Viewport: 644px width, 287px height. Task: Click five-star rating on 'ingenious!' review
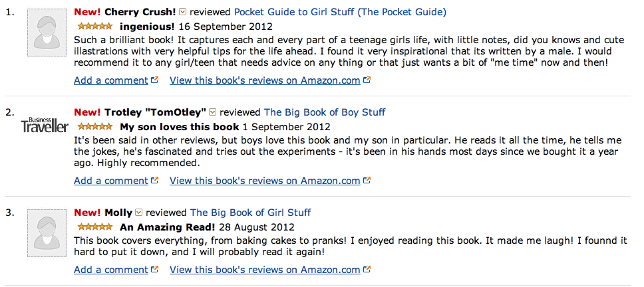tap(94, 27)
